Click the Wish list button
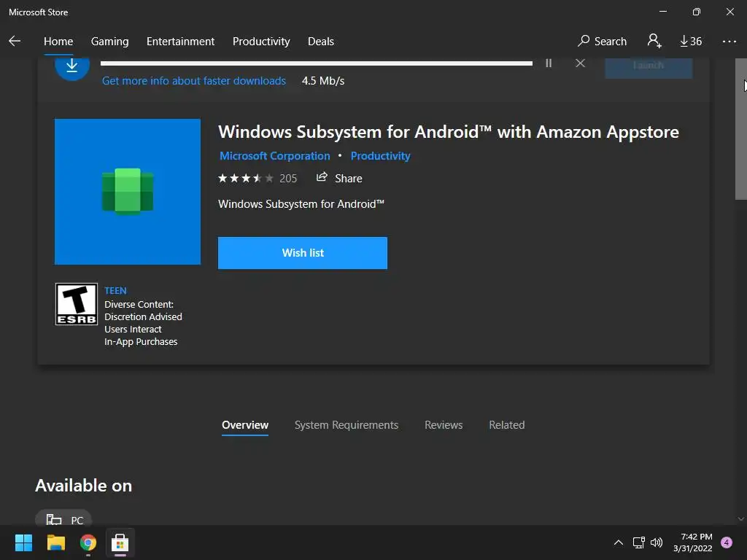 tap(303, 253)
